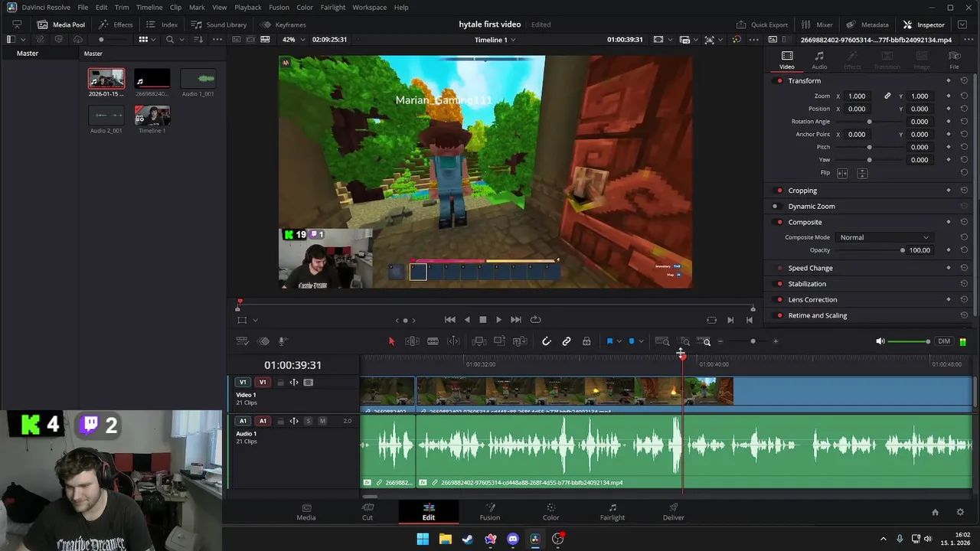Open project settings gear icon
Image resolution: width=980 pixels, height=551 pixels.
tap(960, 512)
